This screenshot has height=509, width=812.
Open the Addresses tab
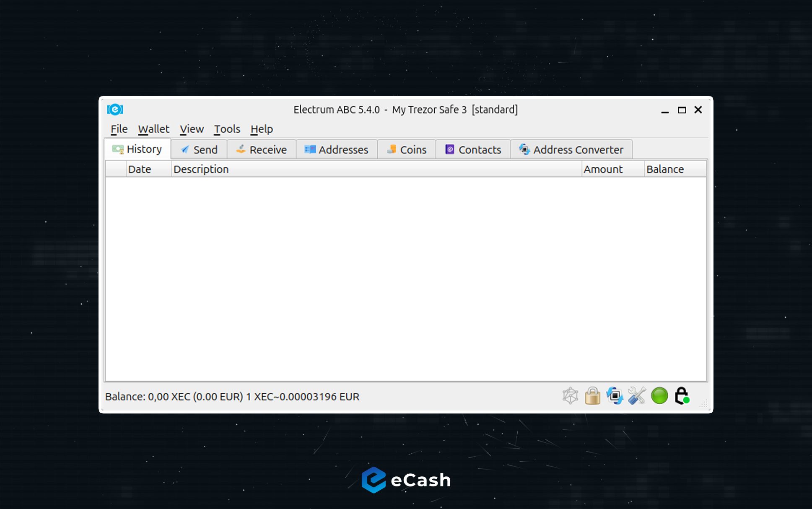click(x=337, y=150)
